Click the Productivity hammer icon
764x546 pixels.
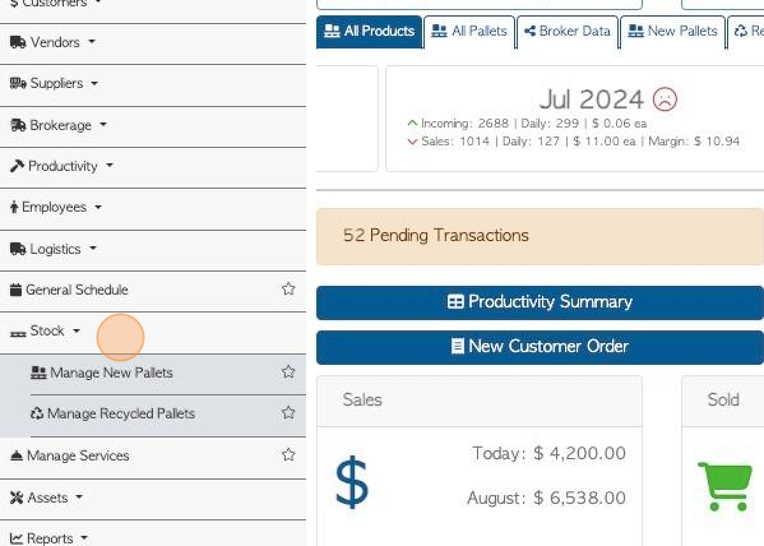(17, 166)
